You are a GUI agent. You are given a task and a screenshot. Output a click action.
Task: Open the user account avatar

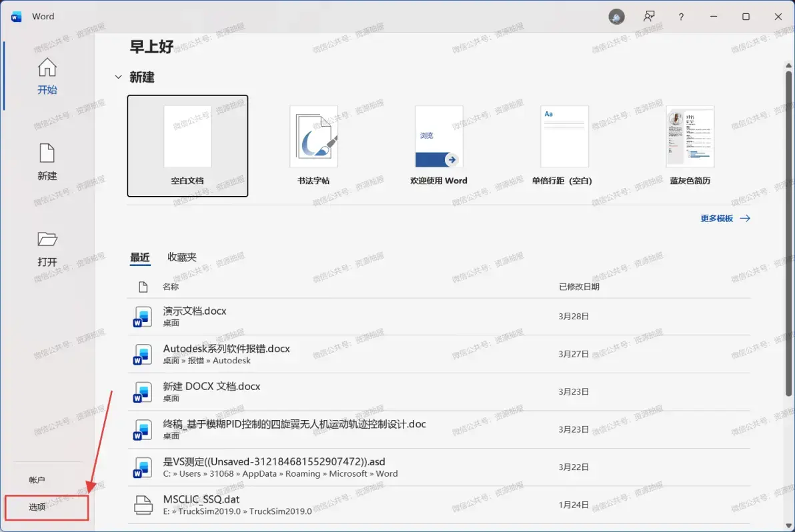[x=616, y=17]
